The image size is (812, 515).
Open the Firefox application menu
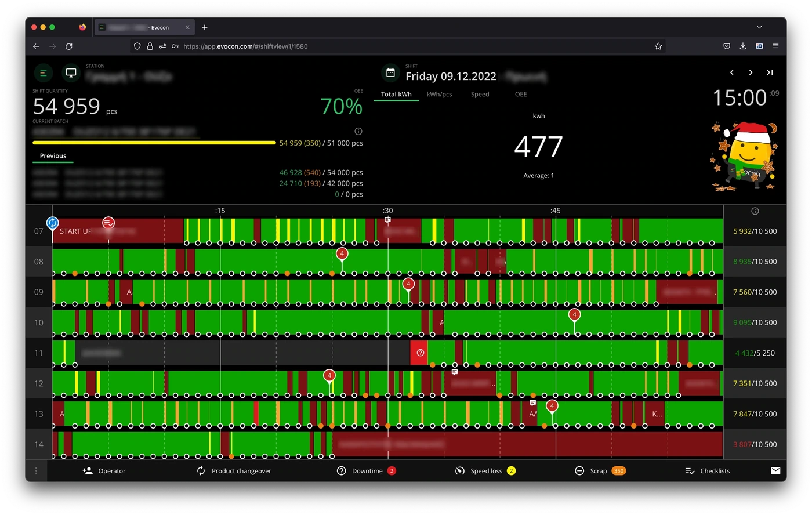775,46
